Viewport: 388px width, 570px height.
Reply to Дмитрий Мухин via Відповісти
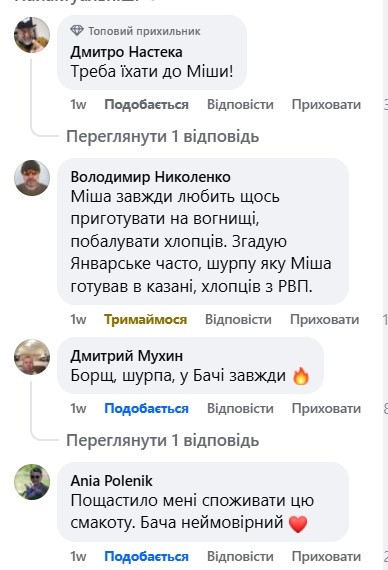point(240,409)
